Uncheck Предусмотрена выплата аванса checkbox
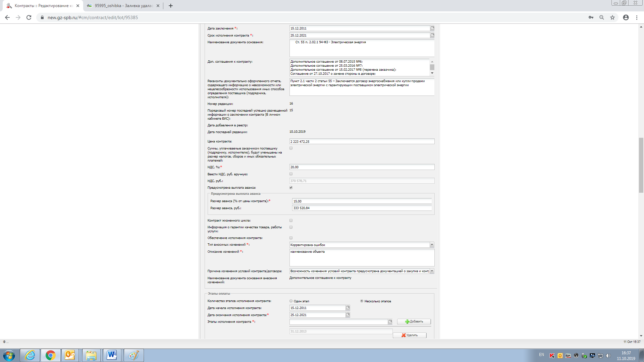644x362 pixels. pos(291,188)
